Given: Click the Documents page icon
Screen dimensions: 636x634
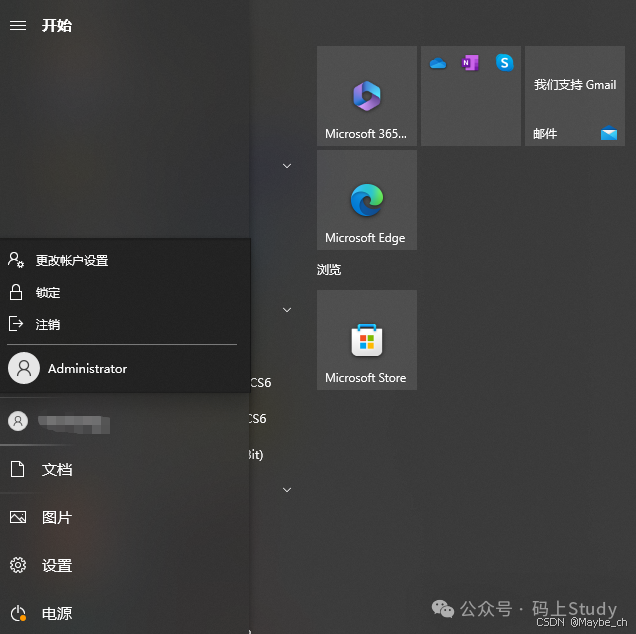Looking at the screenshot, I should [x=17, y=469].
